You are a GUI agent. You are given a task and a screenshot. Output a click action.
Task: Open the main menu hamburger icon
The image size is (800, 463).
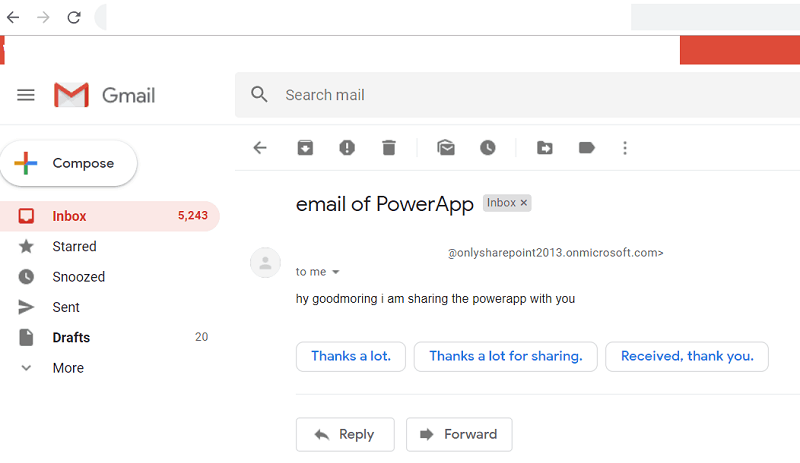pos(26,95)
